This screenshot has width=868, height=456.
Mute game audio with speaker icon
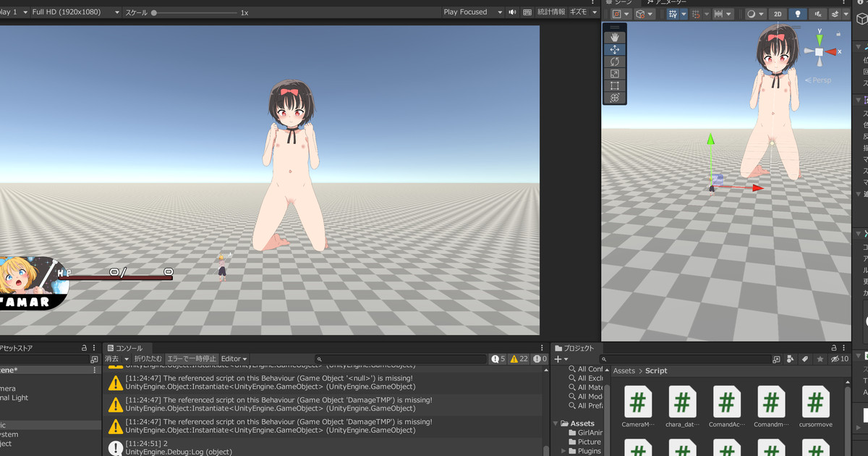coord(512,12)
